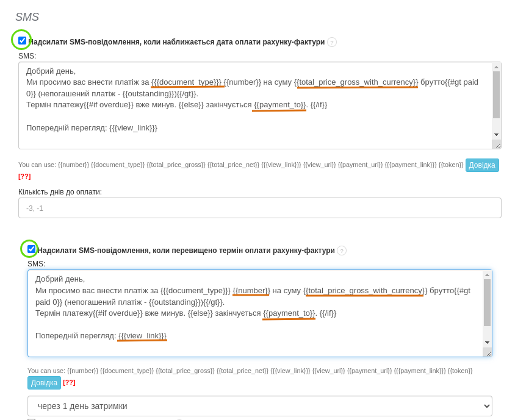The image size is (515, 420).
Task: Click help icon beside overdue payment SMS label
Action: 342,251
